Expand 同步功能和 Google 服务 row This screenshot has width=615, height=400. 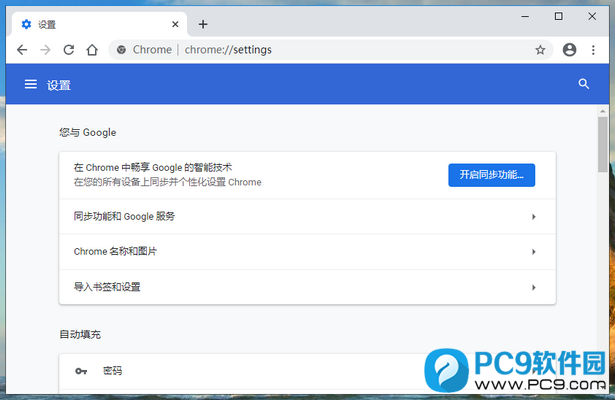[x=307, y=216]
